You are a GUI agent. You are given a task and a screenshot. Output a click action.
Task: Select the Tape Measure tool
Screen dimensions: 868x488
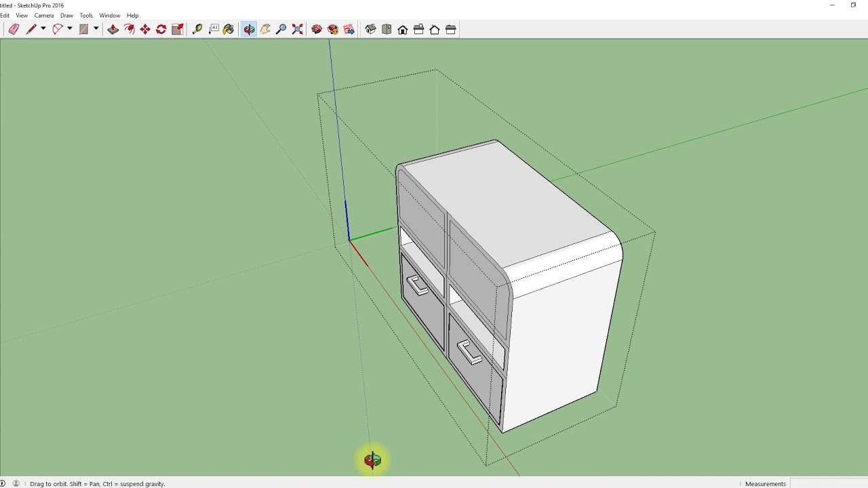[197, 29]
